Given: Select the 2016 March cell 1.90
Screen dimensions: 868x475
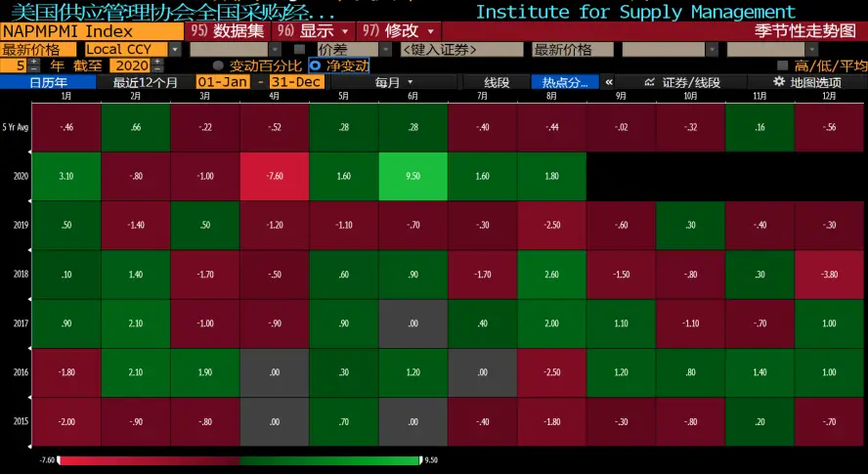Looking at the screenshot, I should (205, 372).
